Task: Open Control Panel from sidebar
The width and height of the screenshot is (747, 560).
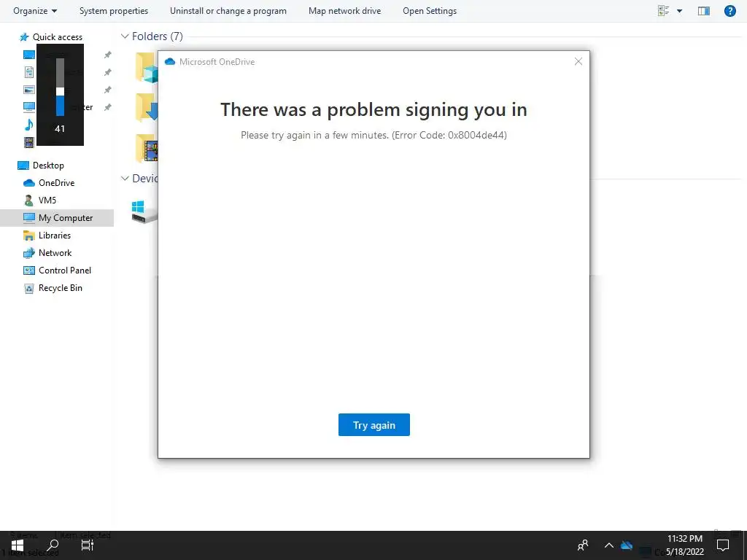Action: pyautogui.click(x=65, y=271)
